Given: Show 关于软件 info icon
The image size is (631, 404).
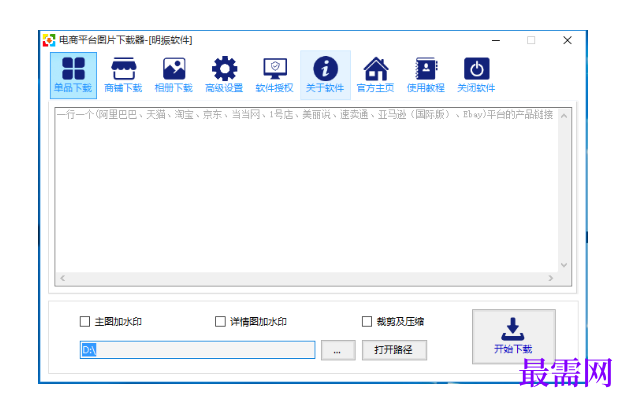Looking at the screenshot, I should [325, 75].
